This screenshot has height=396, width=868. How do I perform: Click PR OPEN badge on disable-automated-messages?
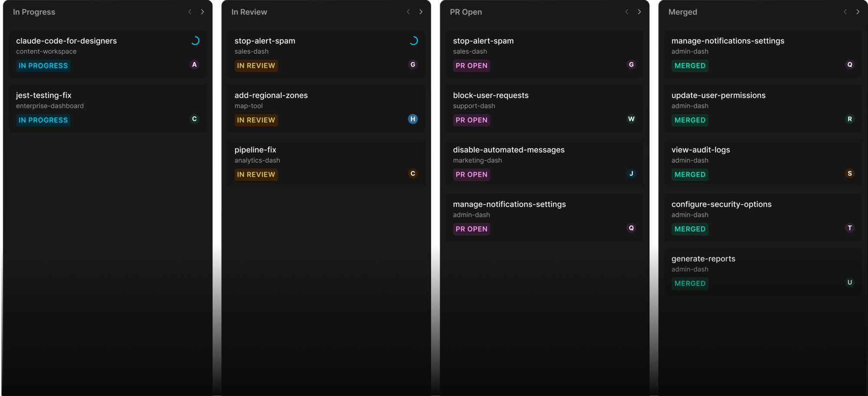472,174
